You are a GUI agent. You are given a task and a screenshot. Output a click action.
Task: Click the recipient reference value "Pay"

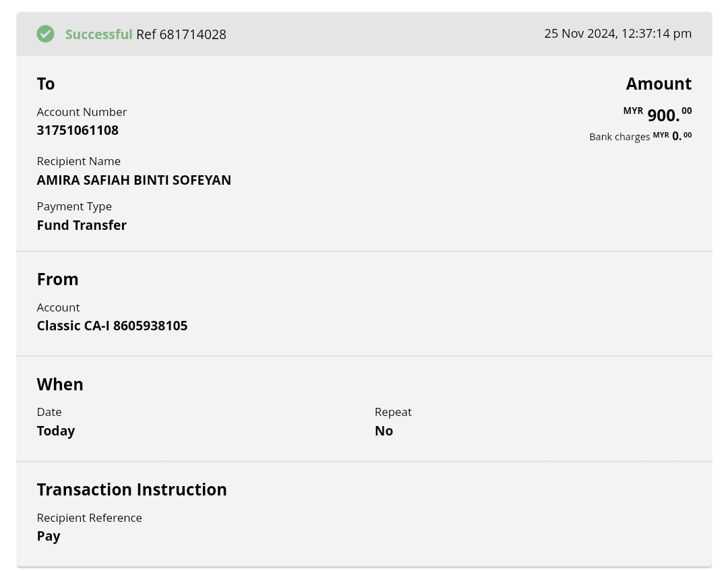pos(49,536)
